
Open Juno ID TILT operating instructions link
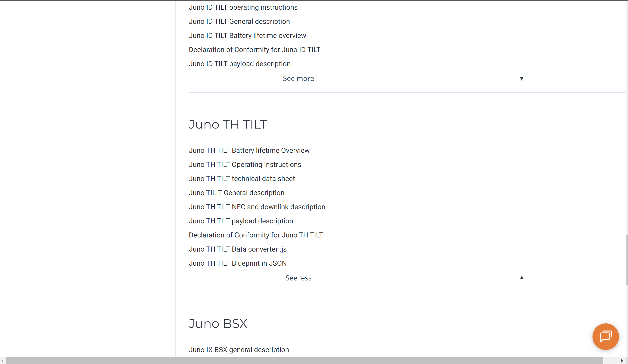(x=243, y=7)
